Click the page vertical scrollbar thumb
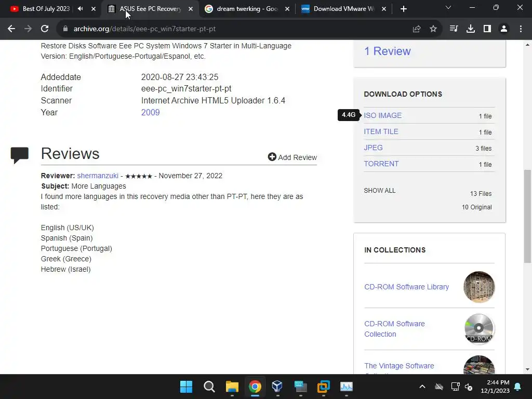This screenshot has width=532, height=399. click(x=527, y=217)
